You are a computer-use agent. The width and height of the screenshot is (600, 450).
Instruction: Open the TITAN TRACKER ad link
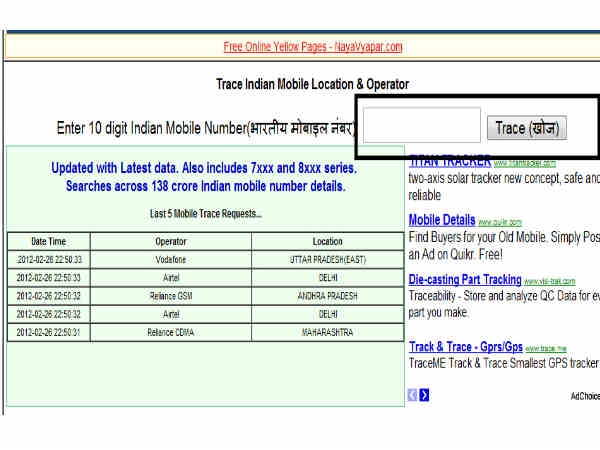(x=450, y=161)
